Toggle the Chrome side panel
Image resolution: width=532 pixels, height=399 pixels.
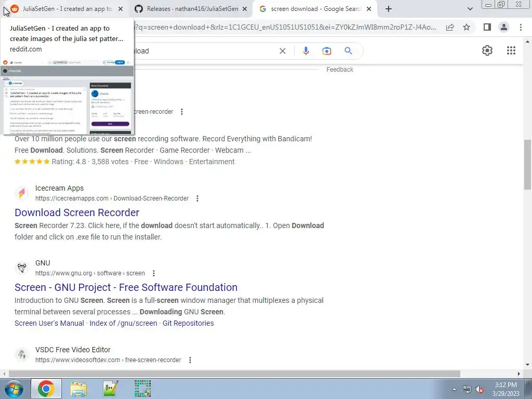pos(487,27)
